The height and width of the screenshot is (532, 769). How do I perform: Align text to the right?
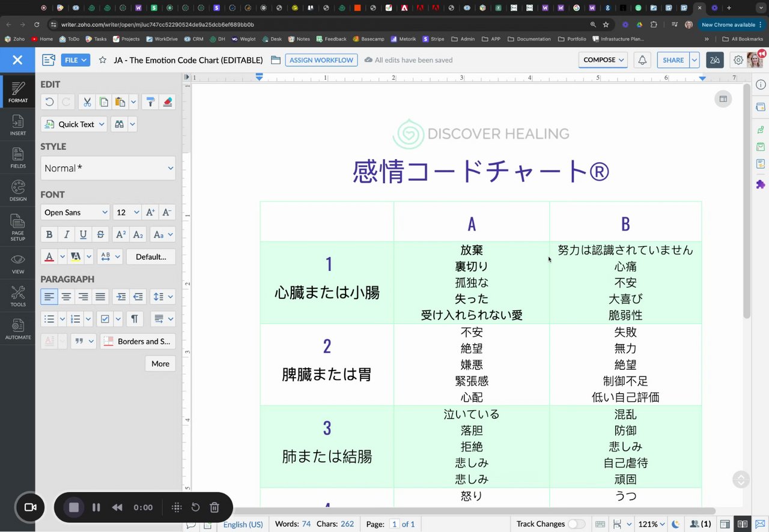(x=83, y=297)
